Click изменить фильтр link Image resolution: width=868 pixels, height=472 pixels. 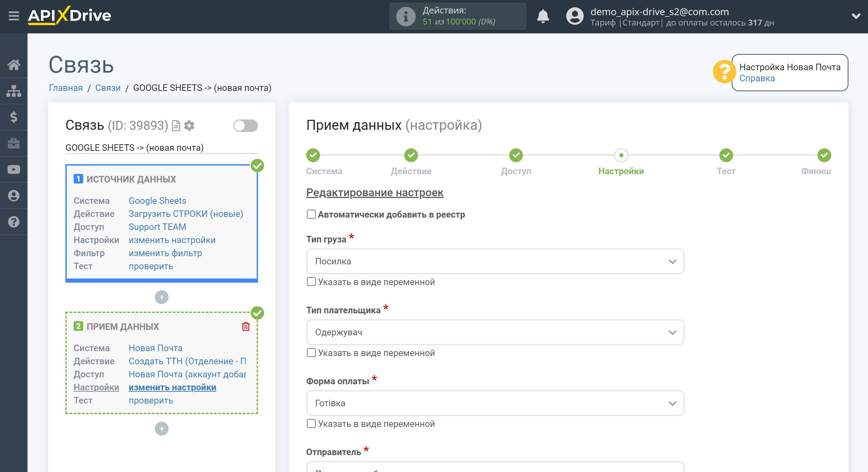point(165,253)
